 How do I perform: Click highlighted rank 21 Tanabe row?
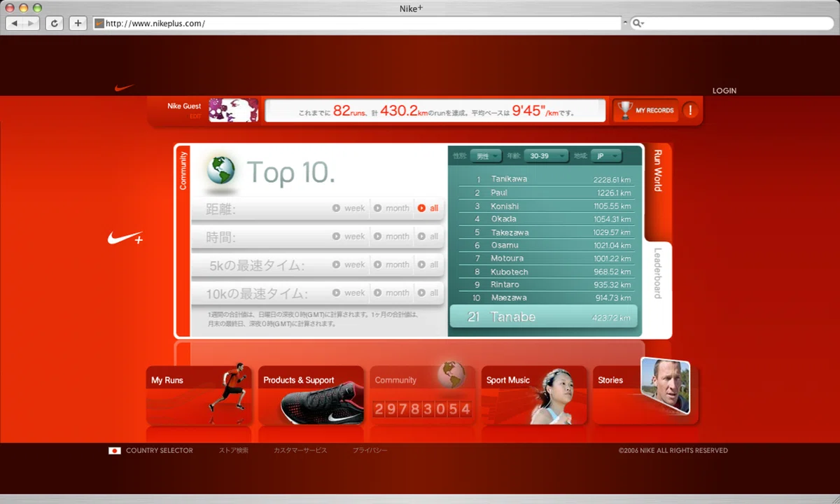pos(543,316)
